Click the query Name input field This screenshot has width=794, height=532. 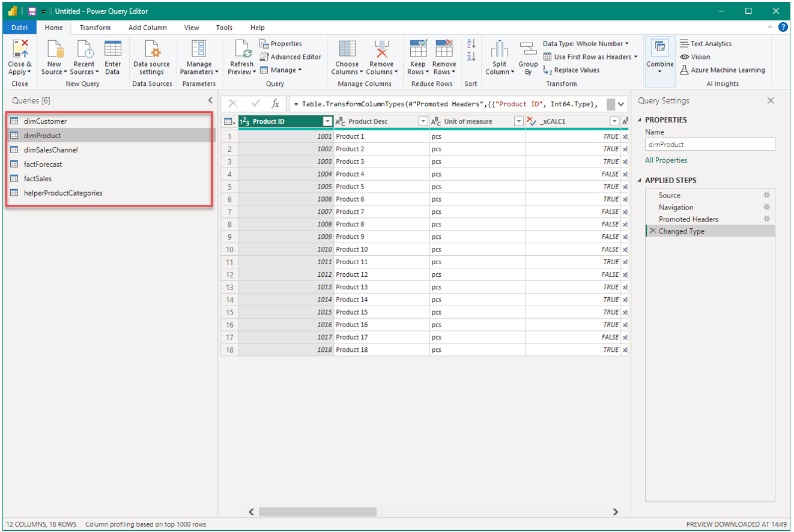coord(710,145)
